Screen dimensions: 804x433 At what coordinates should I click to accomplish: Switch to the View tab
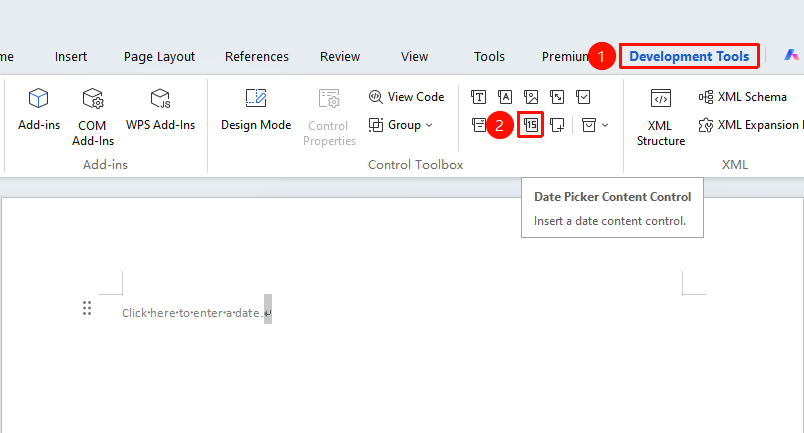pyautogui.click(x=414, y=56)
